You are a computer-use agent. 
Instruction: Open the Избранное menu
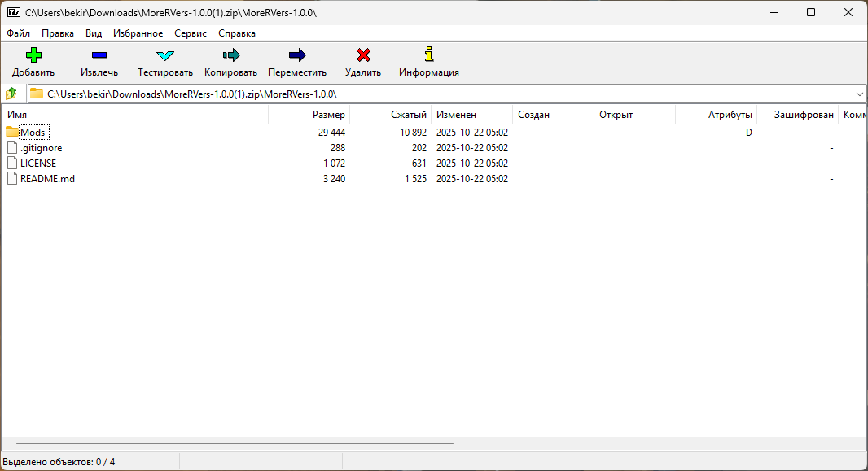click(138, 33)
